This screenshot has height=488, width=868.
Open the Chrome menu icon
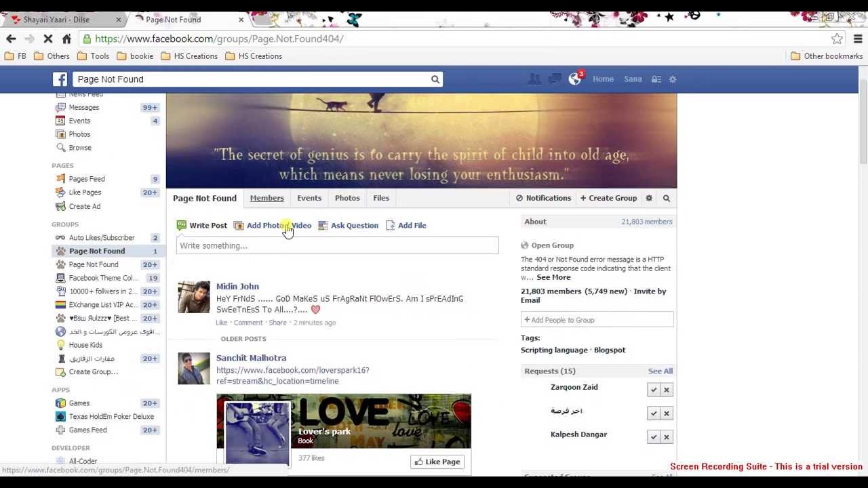[x=858, y=39]
